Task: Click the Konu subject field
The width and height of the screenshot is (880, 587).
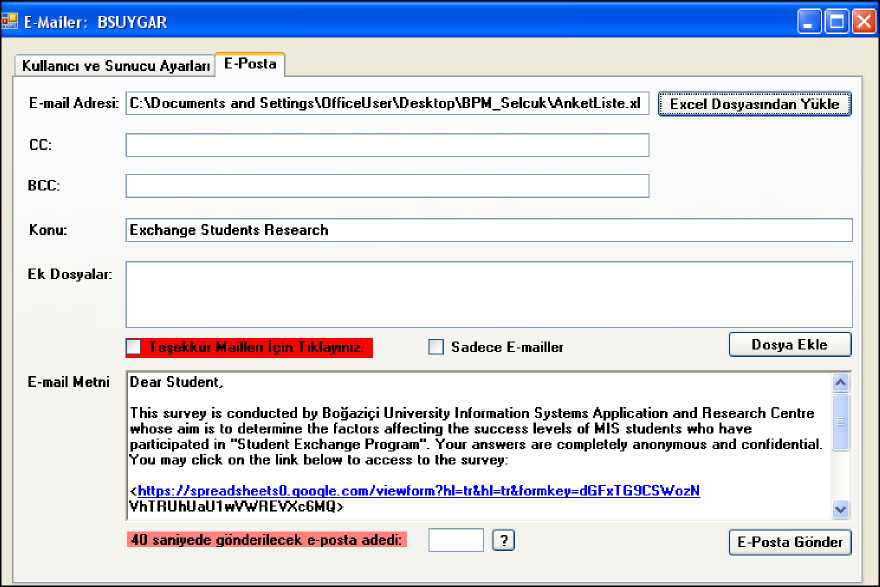Action: coord(488,230)
